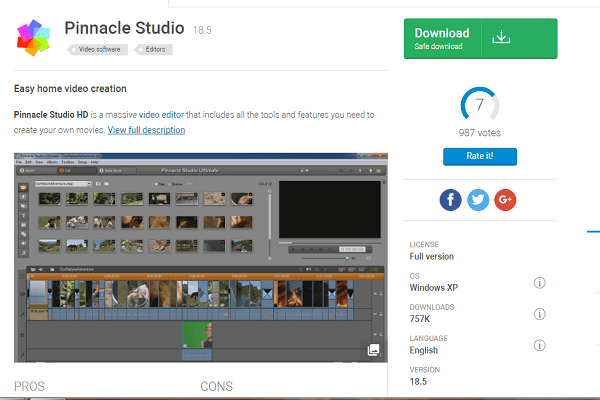Click the CONS heading
Viewport: 600px width, 400px height.
(217, 386)
